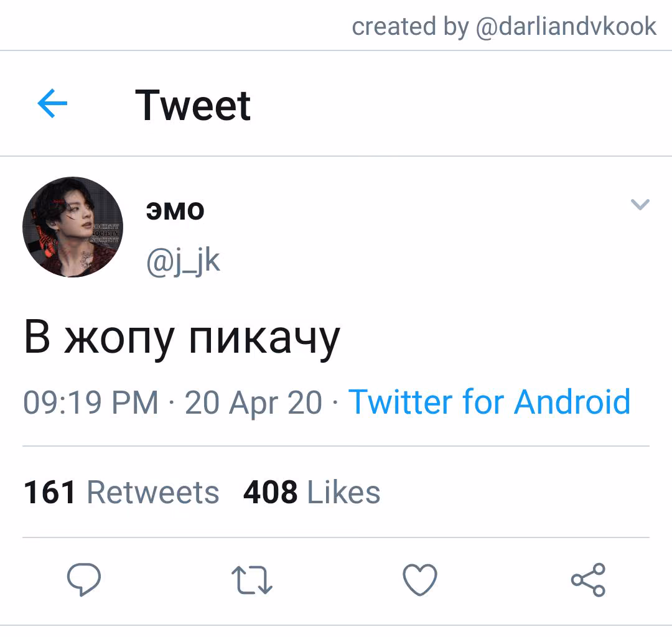672x637 pixels.
Task: Reply to the tweet via speech bubble
Action: pyautogui.click(x=84, y=579)
